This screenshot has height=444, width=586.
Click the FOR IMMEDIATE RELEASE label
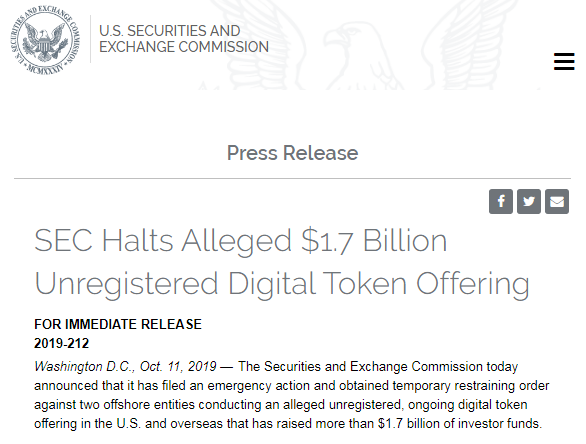118,324
